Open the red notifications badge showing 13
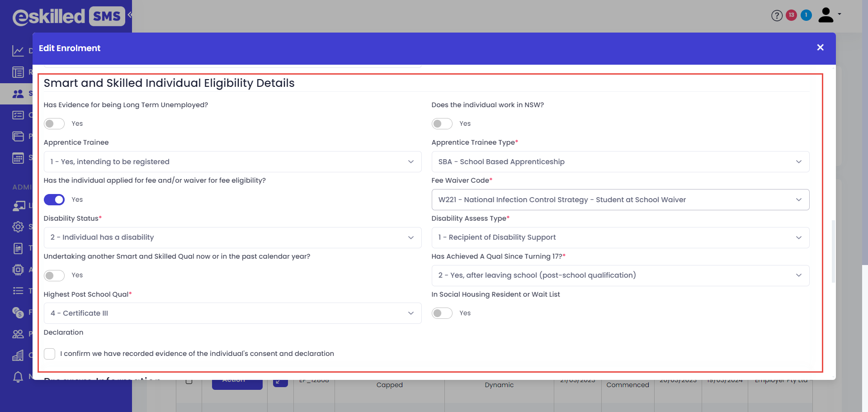The width and height of the screenshot is (868, 412). pos(791,15)
